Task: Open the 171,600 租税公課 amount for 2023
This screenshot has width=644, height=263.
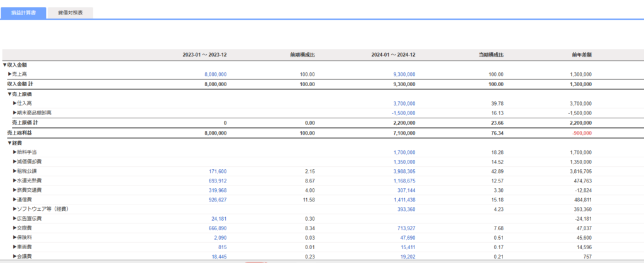Action: (x=218, y=171)
